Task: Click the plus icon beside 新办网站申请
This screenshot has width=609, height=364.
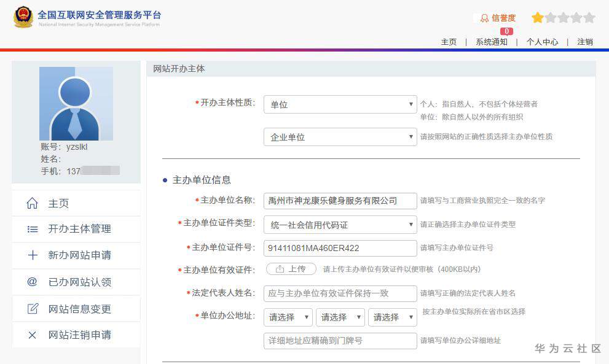Action: tap(33, 255)
